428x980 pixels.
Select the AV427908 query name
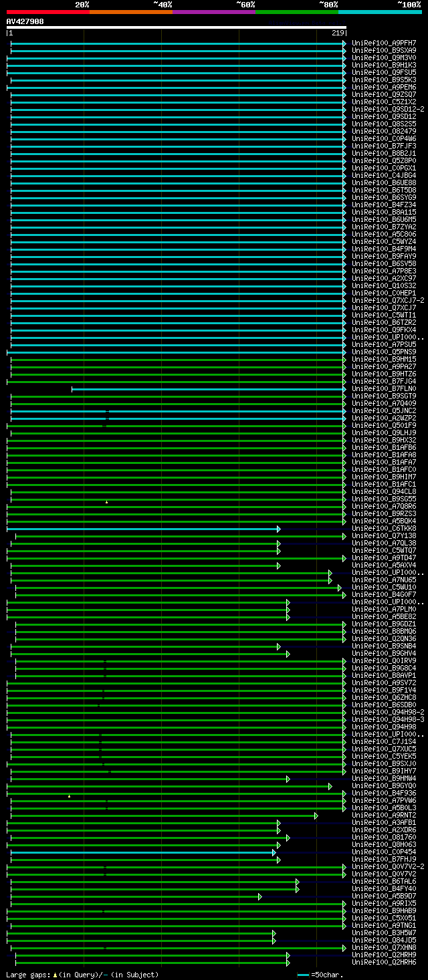click(x=25, y=21)
